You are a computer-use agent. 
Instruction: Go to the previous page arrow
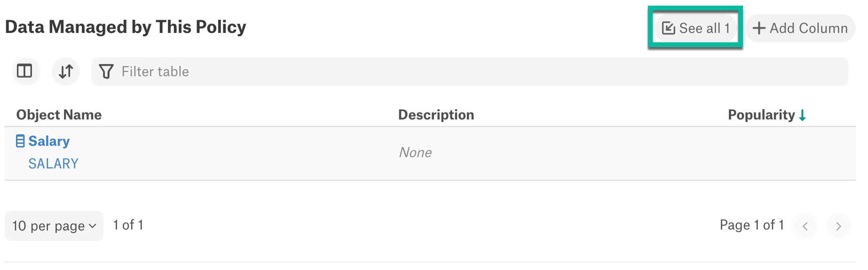click(x=805, y=226)
